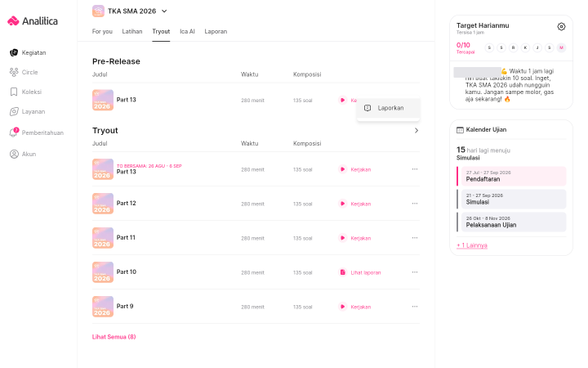Click the Analitica logo
The height and width of the screenshot is (368, 588).
pyautogui.click(x=33, y=21)
